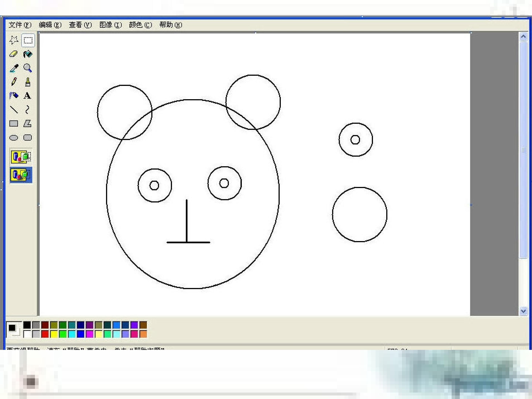Screen dimensions: 532x399
Task: Select the Free-Form Select tool
Action: point(14,40)
